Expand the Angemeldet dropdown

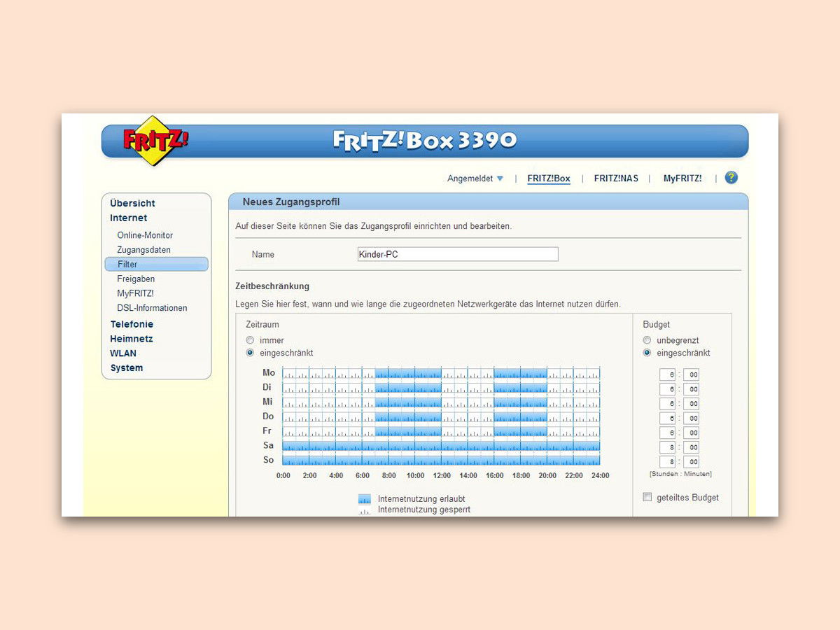[475, 178]
